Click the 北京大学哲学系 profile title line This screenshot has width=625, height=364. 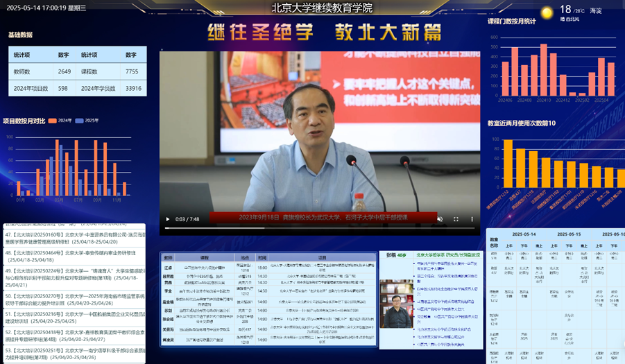coord(448,255)
